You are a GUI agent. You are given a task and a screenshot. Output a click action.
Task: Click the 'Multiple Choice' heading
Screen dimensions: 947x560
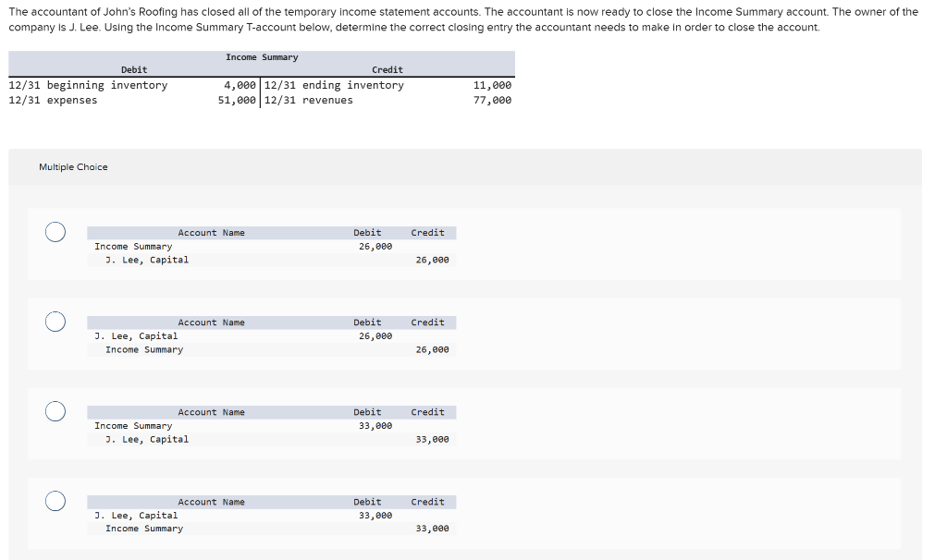coord(73,167)
